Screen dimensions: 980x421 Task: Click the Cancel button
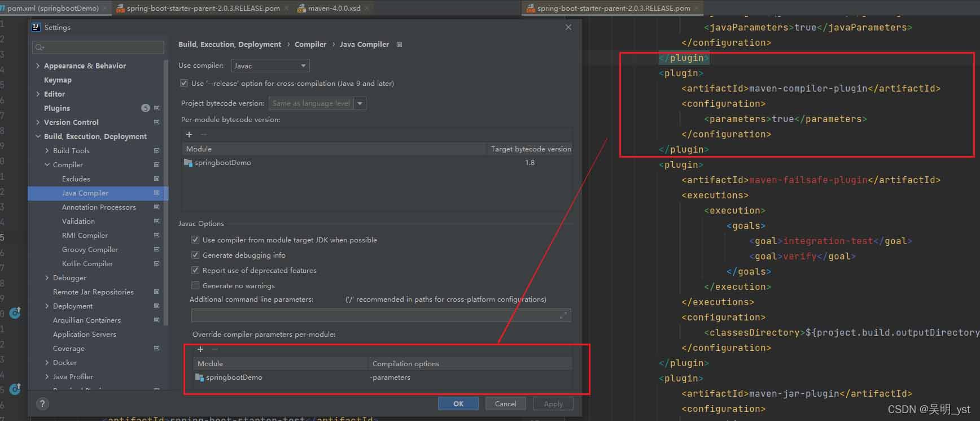click(505, 403)
